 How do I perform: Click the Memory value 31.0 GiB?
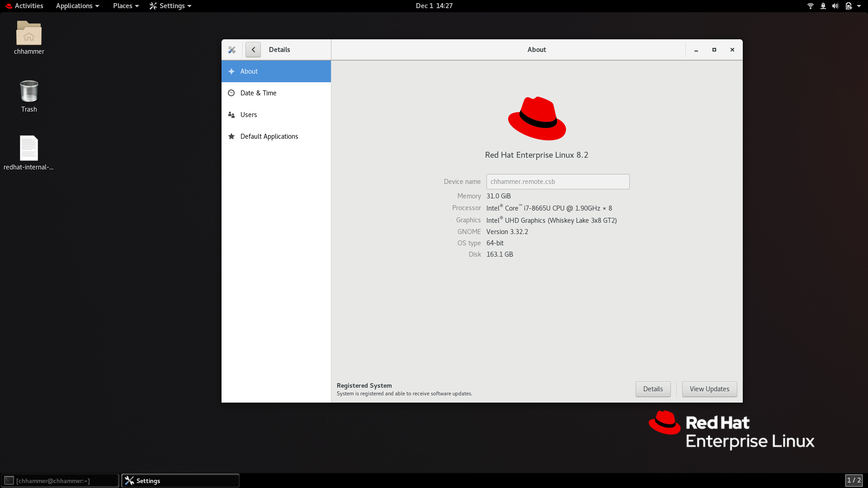coord(499,196)
